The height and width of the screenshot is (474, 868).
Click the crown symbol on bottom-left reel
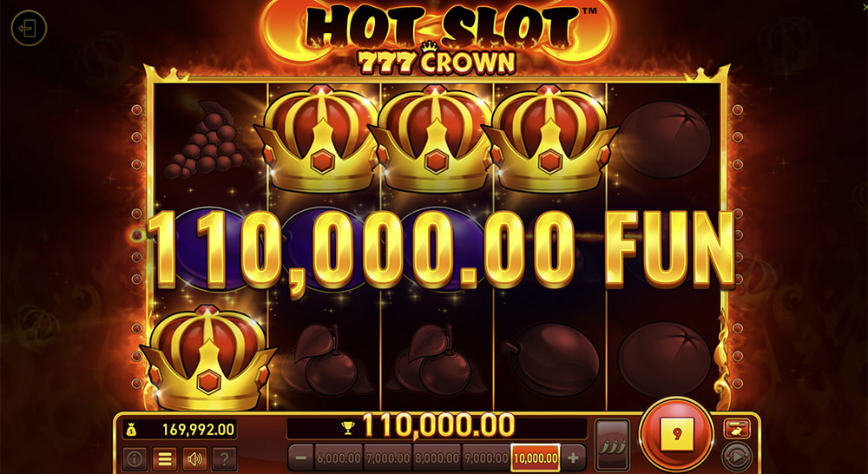click(x=207, y=358)
